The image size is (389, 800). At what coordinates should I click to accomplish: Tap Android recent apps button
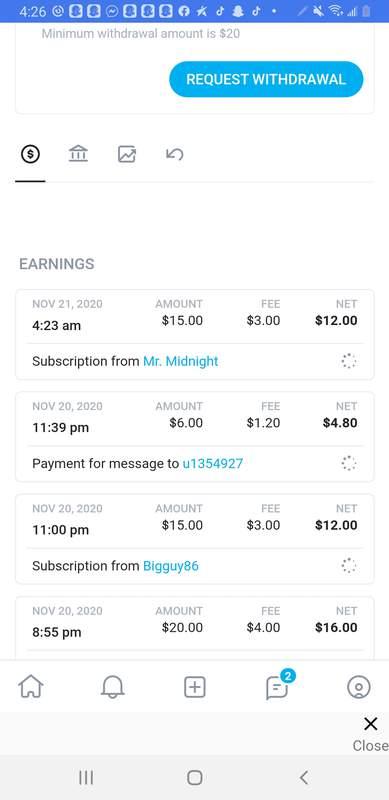tap(86, 778)
